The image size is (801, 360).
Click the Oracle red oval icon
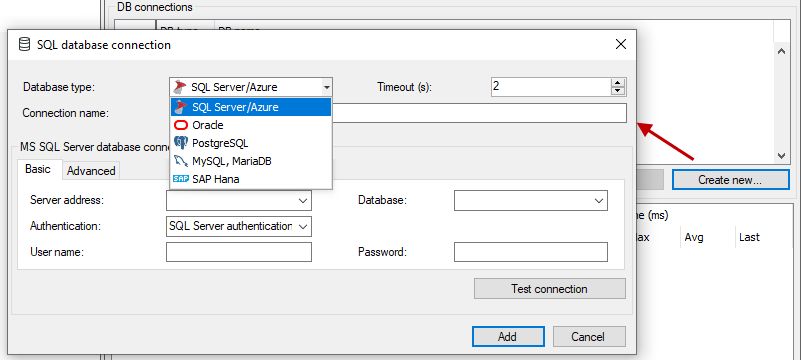point(181,125)
